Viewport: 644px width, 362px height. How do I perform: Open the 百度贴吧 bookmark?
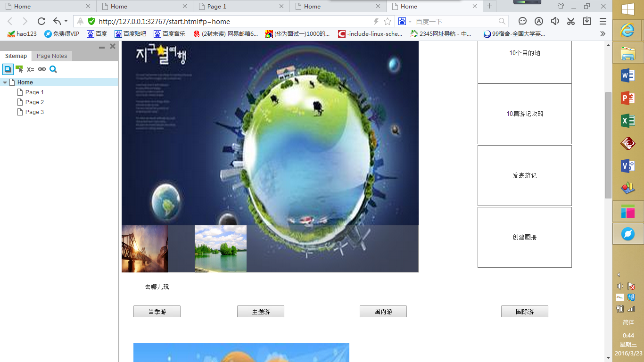tap(130, 33)
